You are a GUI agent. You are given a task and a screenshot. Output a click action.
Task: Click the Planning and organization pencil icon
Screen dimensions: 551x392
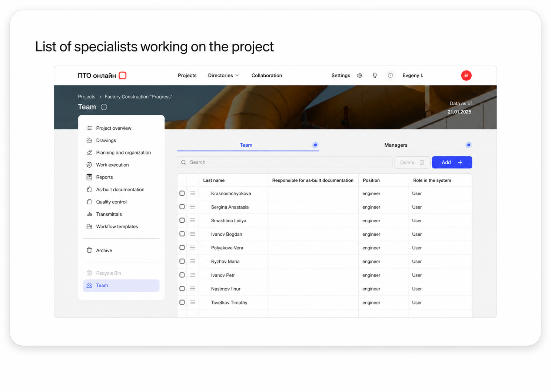pyautogui.click(x=89, y=153)
